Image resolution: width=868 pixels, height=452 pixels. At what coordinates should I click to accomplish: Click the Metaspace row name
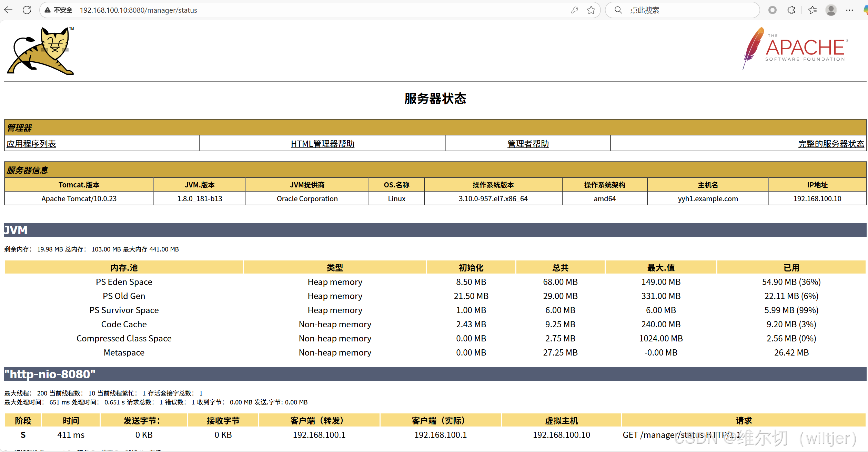click(x=124, y=352)
